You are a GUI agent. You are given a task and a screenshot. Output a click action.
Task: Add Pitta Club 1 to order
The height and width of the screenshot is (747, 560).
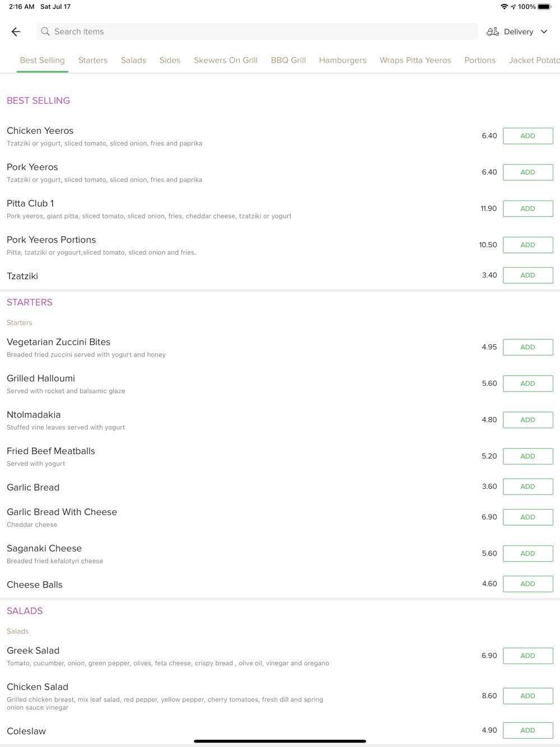tap(528, 209)
